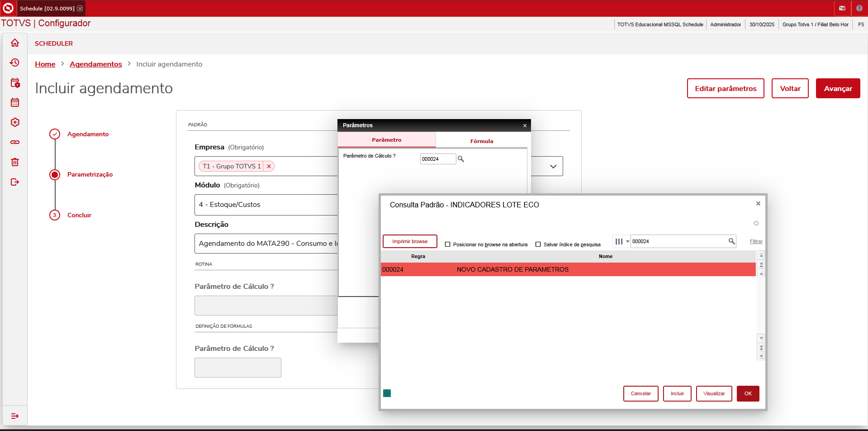Click Cancelar in Consulta Padrão dialog
This screenshot has width=868, height=431.
click(641, 393)
